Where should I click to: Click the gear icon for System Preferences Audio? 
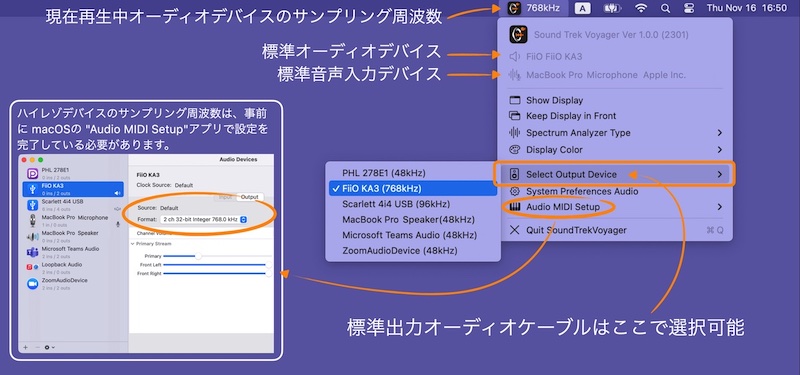pyautogui.click(x=515, y=191)
